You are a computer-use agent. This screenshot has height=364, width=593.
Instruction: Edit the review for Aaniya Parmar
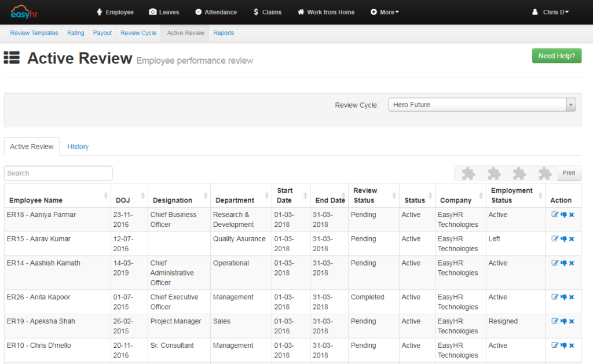555,215
